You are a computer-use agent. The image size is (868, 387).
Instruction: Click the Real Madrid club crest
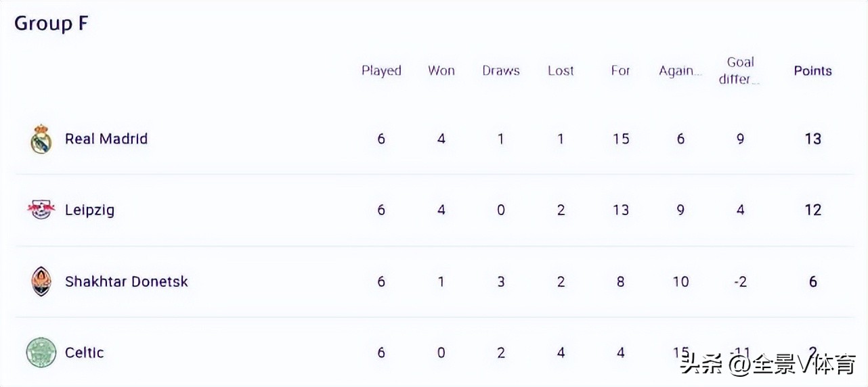coord(41,139)
